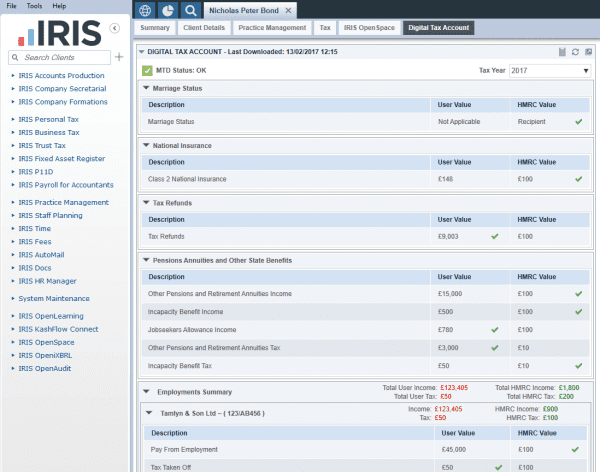Collapse the Digital Tax Account section
Image resolution: width=600 pixels, height=472 pixels.
pyautogui.click(x=142, y=52)
